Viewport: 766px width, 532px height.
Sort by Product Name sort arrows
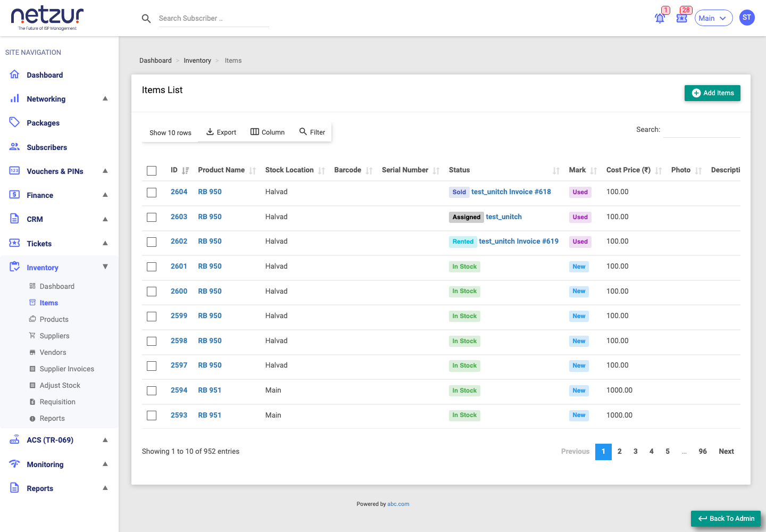coord(253,171)
